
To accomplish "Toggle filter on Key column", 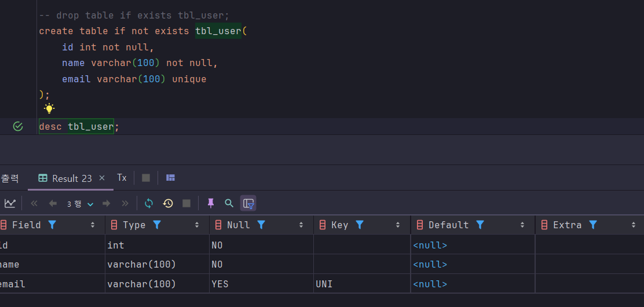I will [x=360, y=225].
